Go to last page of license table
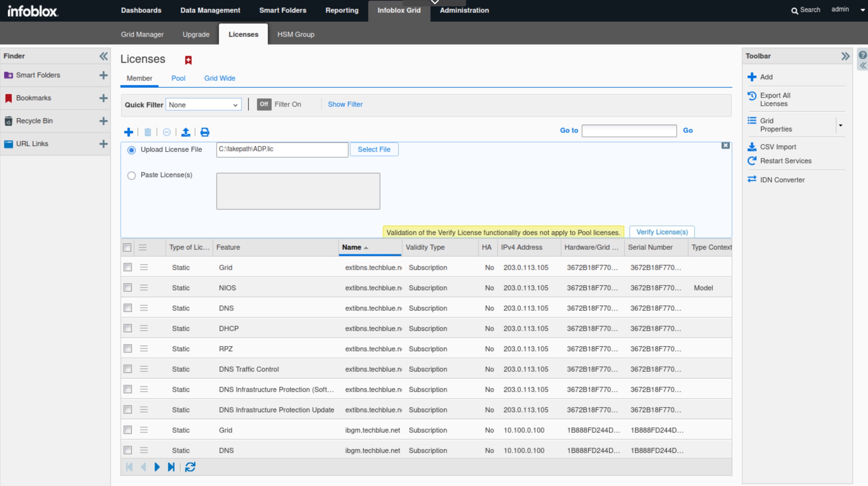Viewport: 868px width, 486px height. (x=171, y=467)
